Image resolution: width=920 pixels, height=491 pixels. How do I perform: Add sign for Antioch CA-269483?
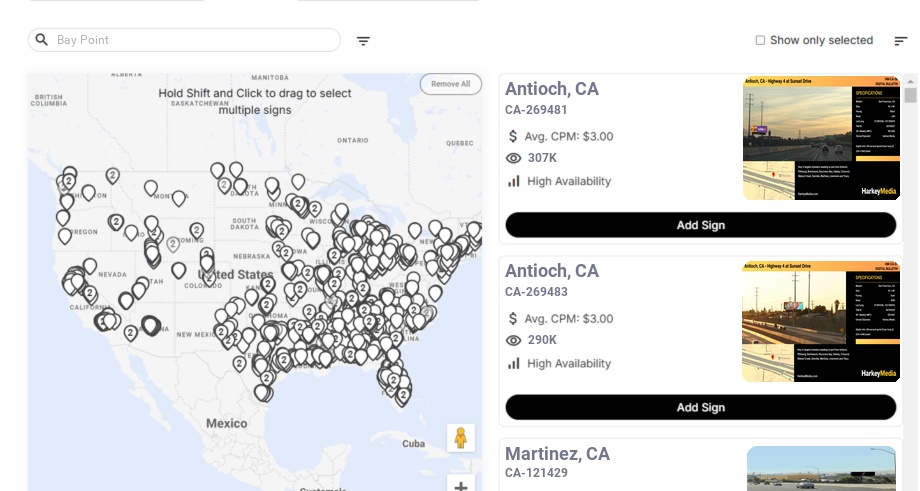700,407
